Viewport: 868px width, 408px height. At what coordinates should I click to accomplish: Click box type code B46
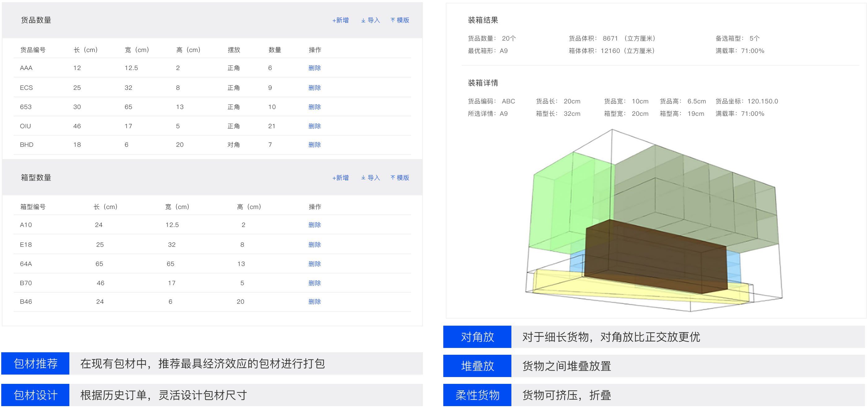tap(26, 302)
